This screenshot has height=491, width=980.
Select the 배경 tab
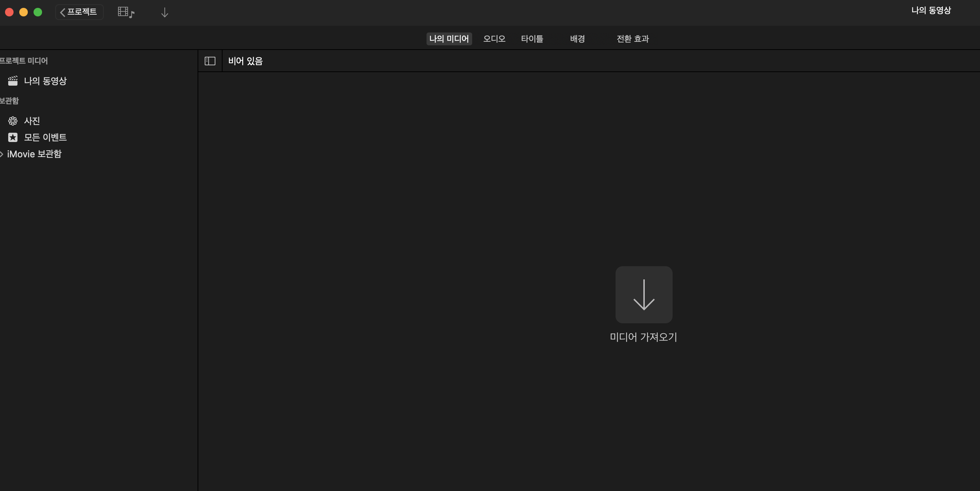[x=577, y=39]
